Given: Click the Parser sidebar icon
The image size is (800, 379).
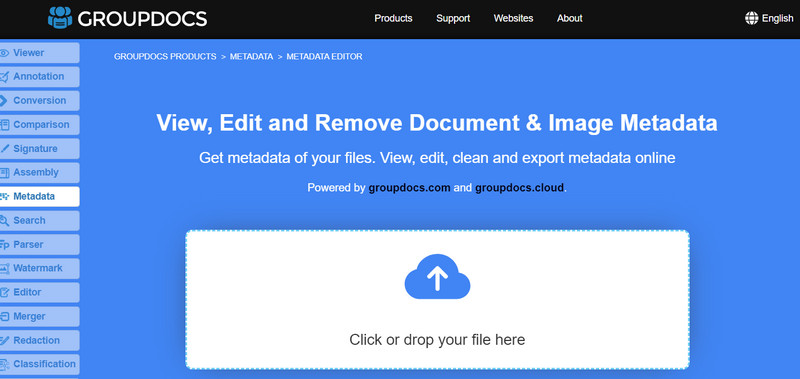Looking at the screenshot, I should [5, 245].
